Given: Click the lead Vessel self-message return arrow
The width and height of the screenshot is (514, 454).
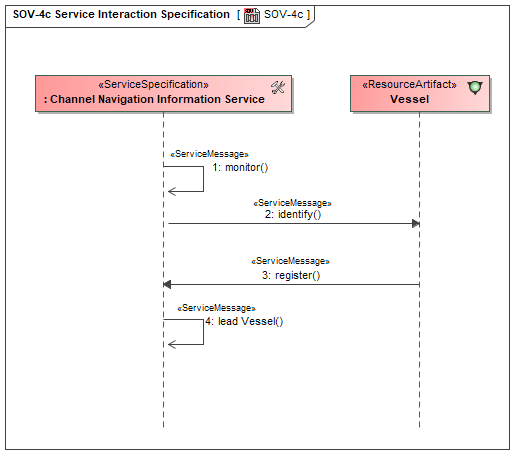Looking at the screenshot, I should (x=172, y=344).
